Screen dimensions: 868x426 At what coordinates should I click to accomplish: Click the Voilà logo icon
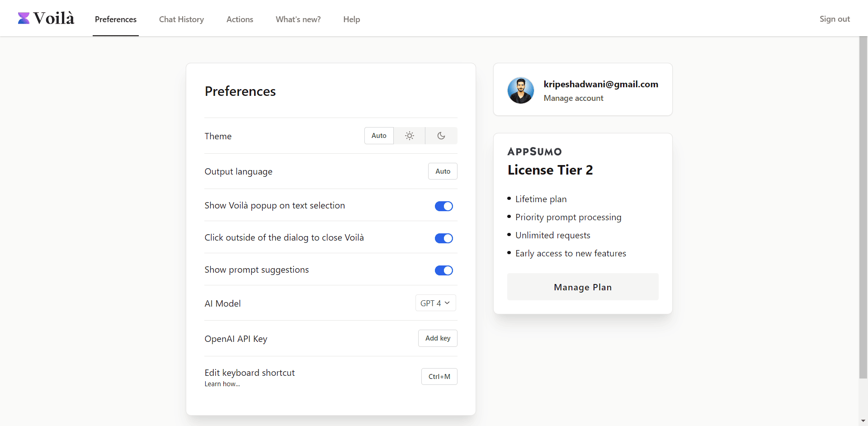click(x=24, y=19)
